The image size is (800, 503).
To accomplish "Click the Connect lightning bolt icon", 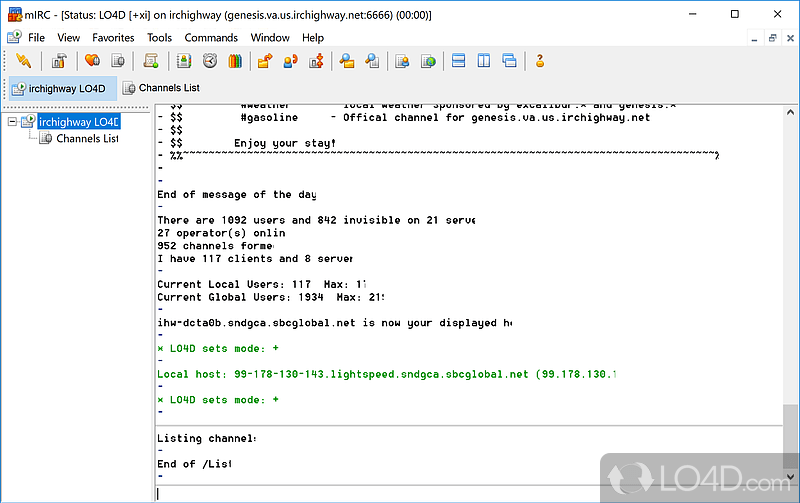I will point(23,61).
